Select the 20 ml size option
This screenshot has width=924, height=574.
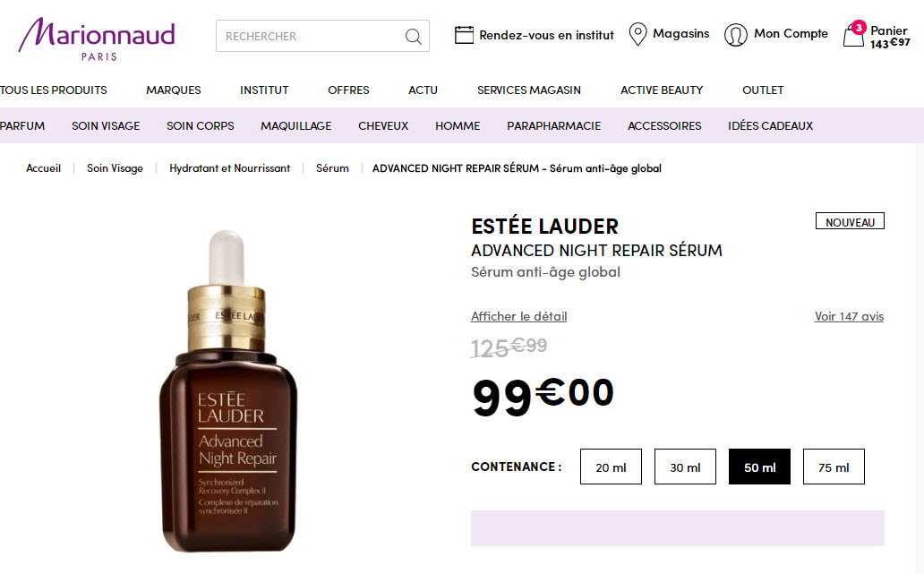point(611,467)
